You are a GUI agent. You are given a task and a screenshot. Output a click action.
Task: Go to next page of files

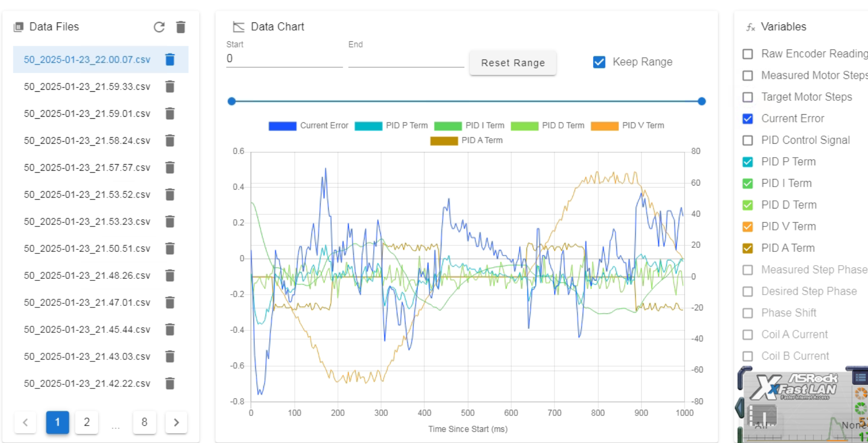pyautogui.click(x=176, y=423)
